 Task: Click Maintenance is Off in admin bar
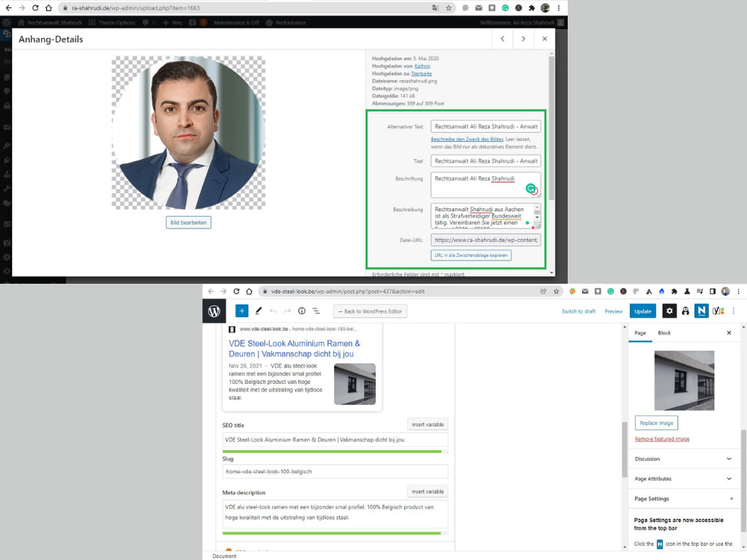click(x=236, y=22)
